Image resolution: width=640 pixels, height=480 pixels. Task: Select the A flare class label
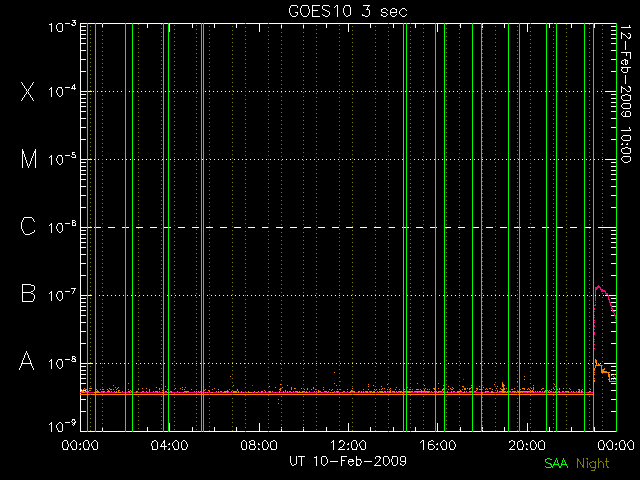tap(27, 361)
